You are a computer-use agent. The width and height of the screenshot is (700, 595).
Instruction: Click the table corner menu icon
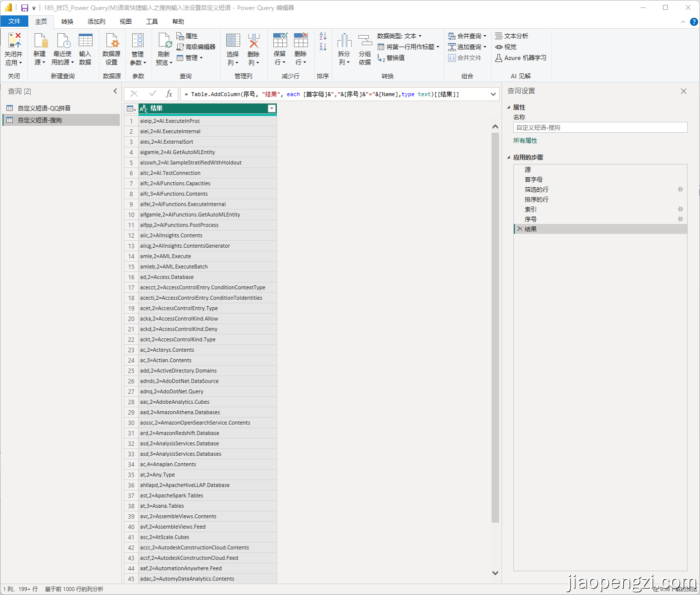click(131, 108)
